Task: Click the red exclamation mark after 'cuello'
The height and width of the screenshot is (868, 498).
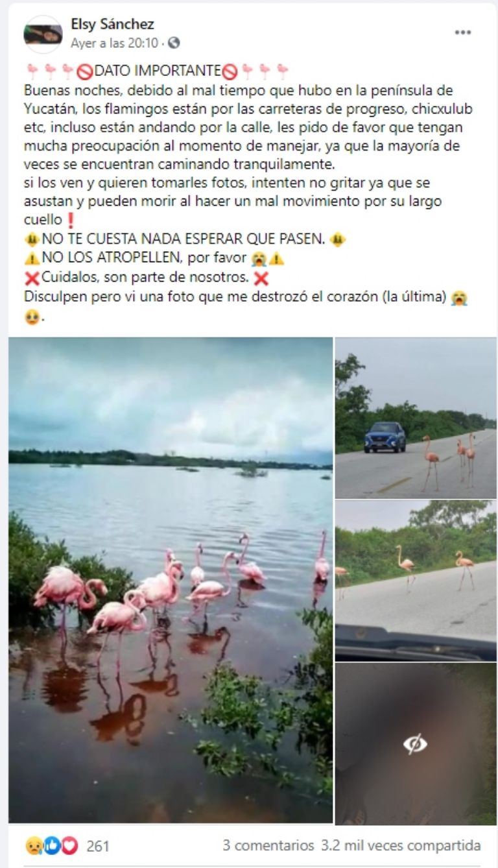Action: [x=71, y=220]
